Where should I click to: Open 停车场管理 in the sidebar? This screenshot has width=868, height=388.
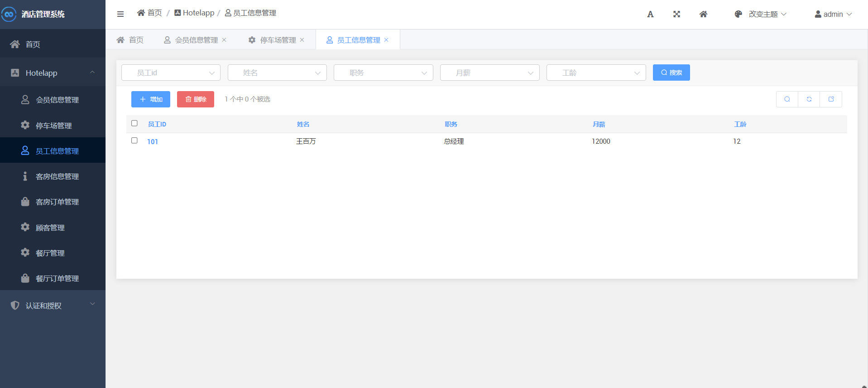(53, 125)
